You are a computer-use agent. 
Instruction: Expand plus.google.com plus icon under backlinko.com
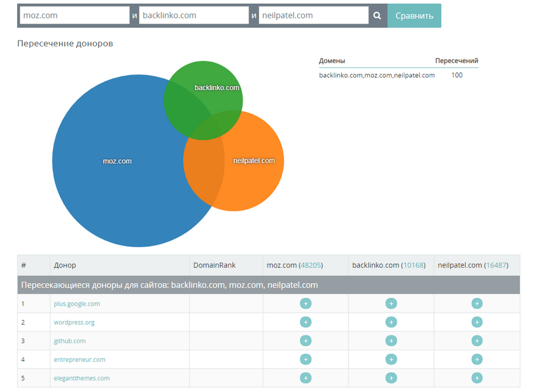pos(391,303)
